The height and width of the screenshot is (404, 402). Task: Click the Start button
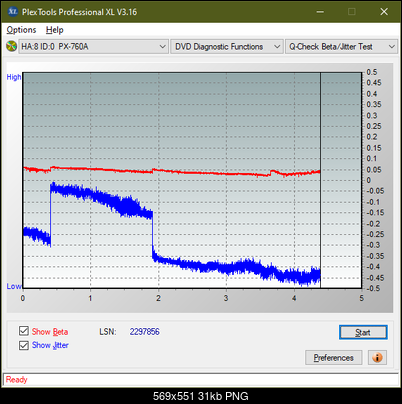363,332
